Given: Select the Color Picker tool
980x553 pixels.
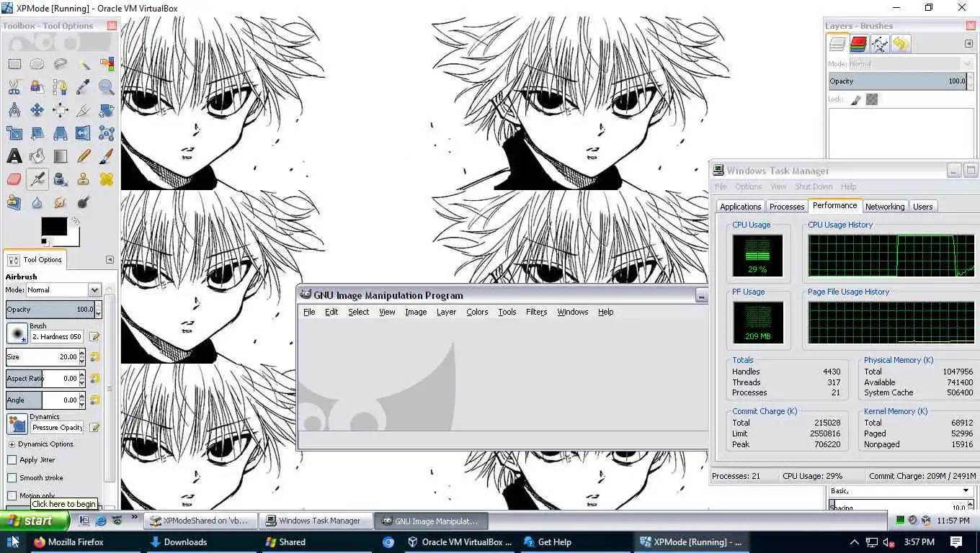Looking at the screenshot, I should click(x=83, y=87).
